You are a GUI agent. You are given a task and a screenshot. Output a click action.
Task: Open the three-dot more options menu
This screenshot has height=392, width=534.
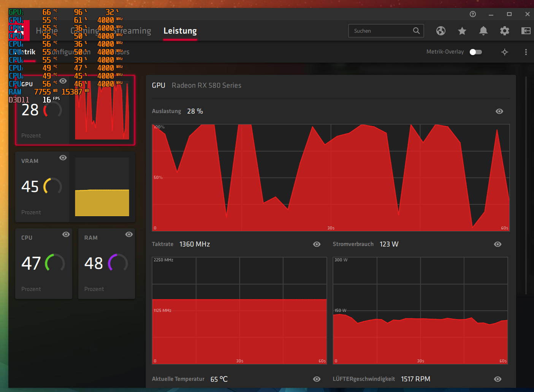[526, 52]
